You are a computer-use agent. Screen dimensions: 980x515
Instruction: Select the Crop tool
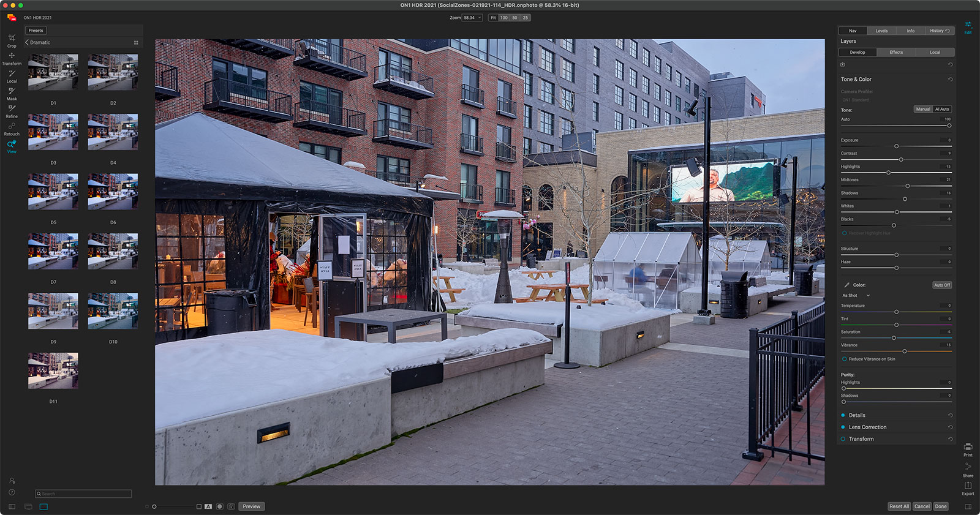12,40
